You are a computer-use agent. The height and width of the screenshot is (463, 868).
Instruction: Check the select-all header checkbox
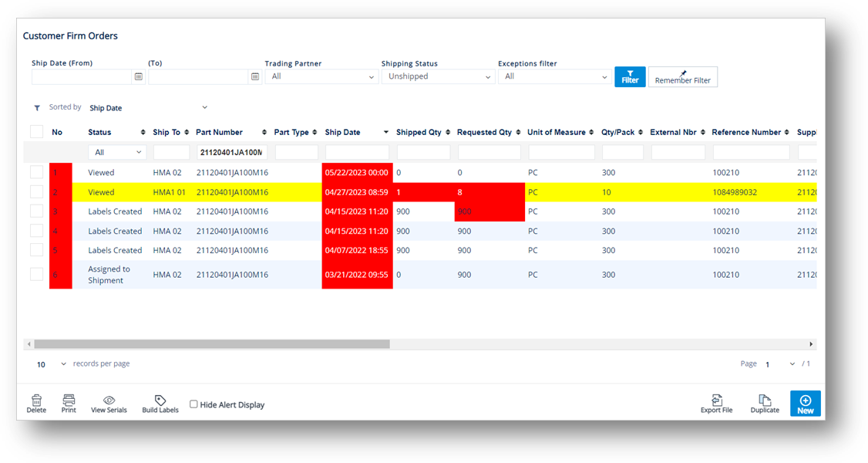pos(36,132)
